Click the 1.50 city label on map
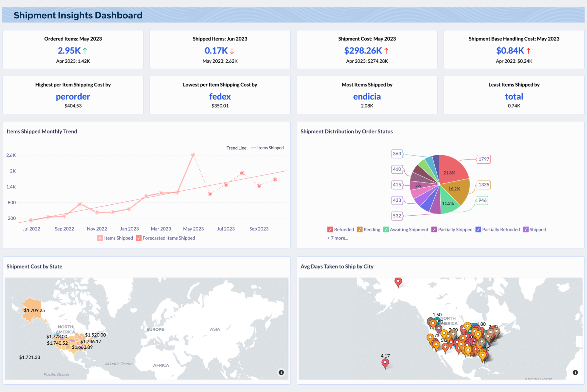Viewport: 587px width, 392px height. (x=437, y=315)
